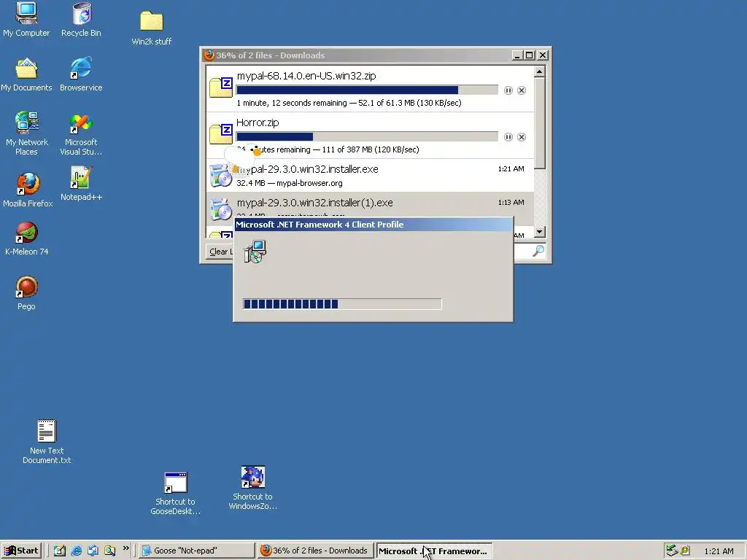Select mypal-29.3.0.win32.installer.exe download entry
This screenshot has height=560, width=747.
(370, 175)
